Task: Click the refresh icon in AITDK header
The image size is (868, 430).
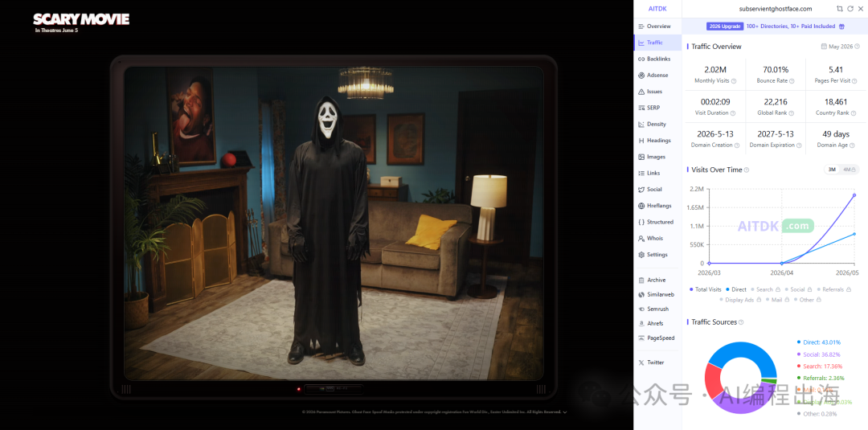Action: click(850, 9)
